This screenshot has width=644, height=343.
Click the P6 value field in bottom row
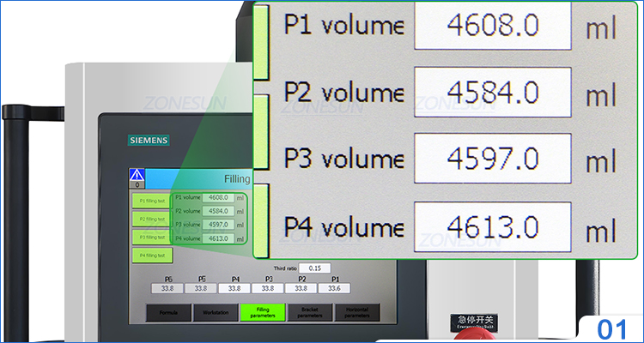click(168, 289)
